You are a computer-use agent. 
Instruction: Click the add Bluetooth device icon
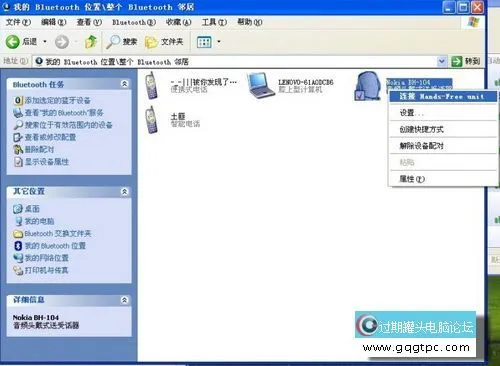coord(18,100)
